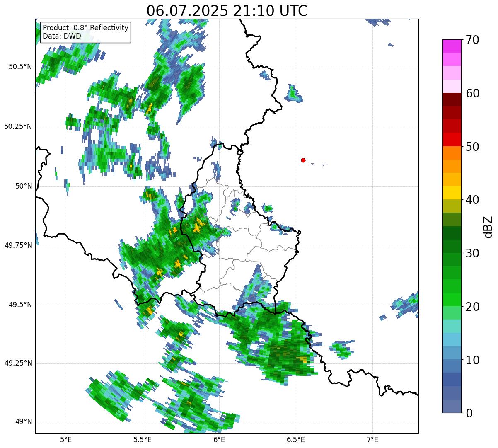Viewport: 498px width, 448px height.
Task: Click the longitude label '5.5°E'
Action: click(x=143, y=440)
